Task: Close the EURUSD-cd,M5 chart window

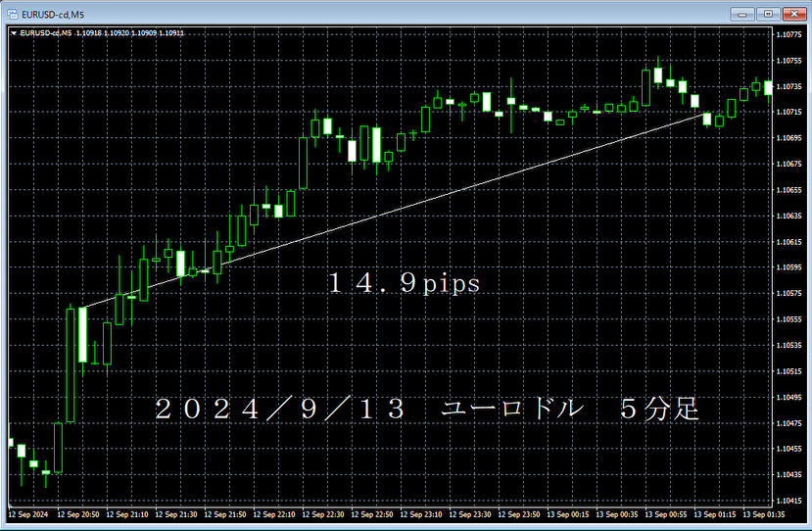Action: click(793, 14)
